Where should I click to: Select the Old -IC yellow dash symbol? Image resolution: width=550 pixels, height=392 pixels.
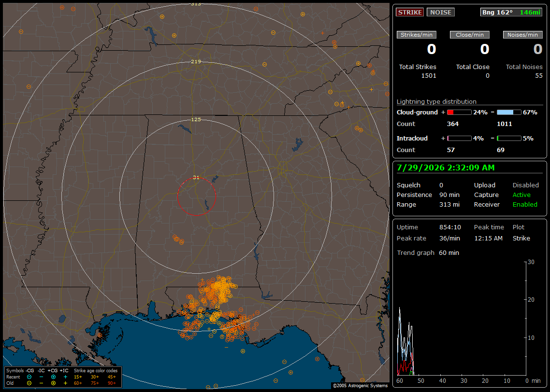click(x=42, y=383)
